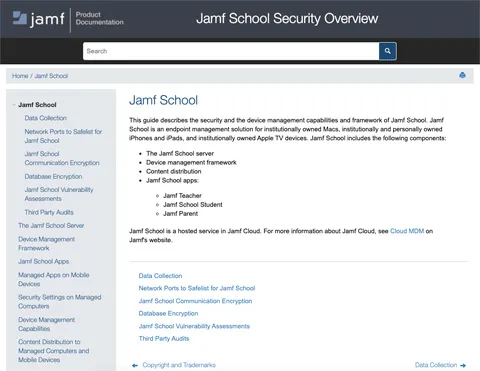Click the magnifier search button
480x371 pixels.
click(x=387, y=51)
